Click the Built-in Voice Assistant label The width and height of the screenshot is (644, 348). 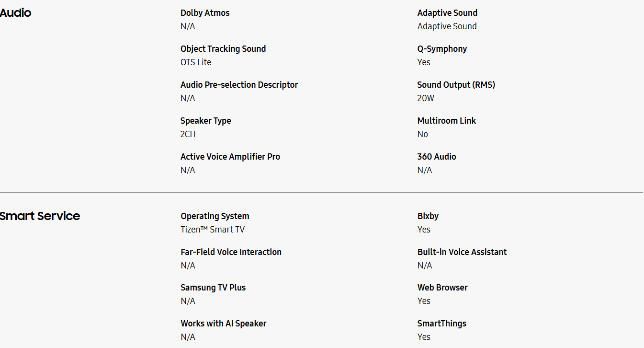(462, 252)
